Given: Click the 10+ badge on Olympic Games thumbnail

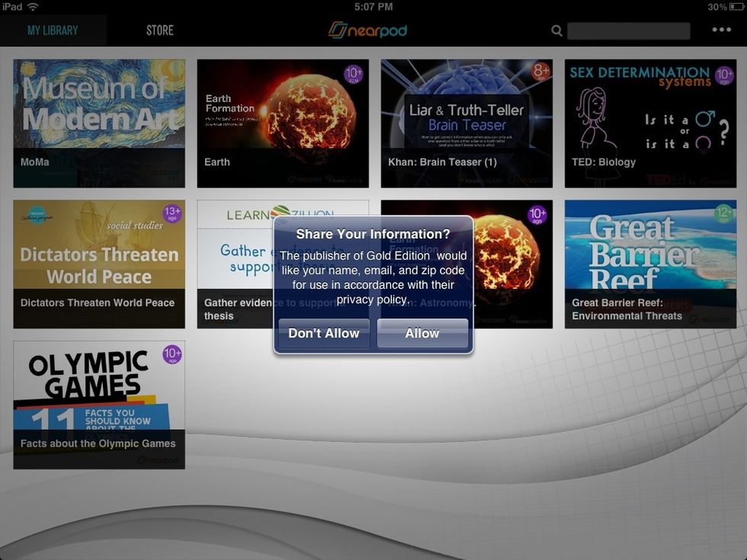Looking at the screenshot, I should tap(171, 355).
